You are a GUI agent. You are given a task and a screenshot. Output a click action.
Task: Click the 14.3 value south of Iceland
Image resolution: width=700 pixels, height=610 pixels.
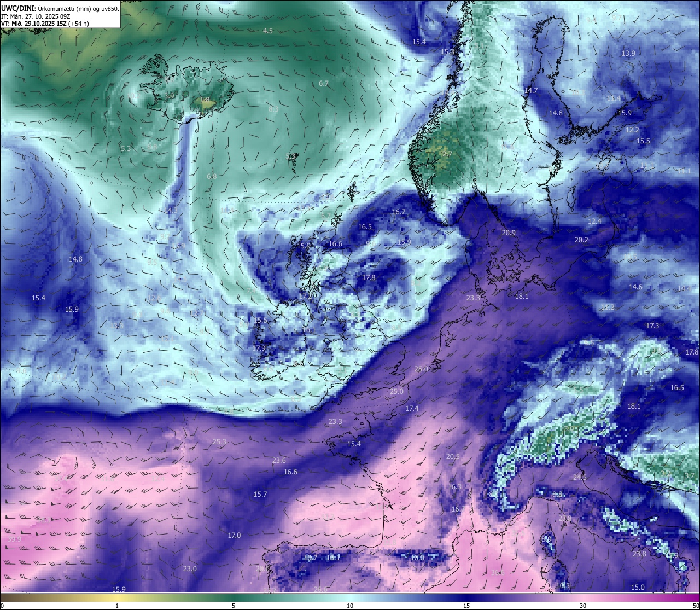(171, 211)
